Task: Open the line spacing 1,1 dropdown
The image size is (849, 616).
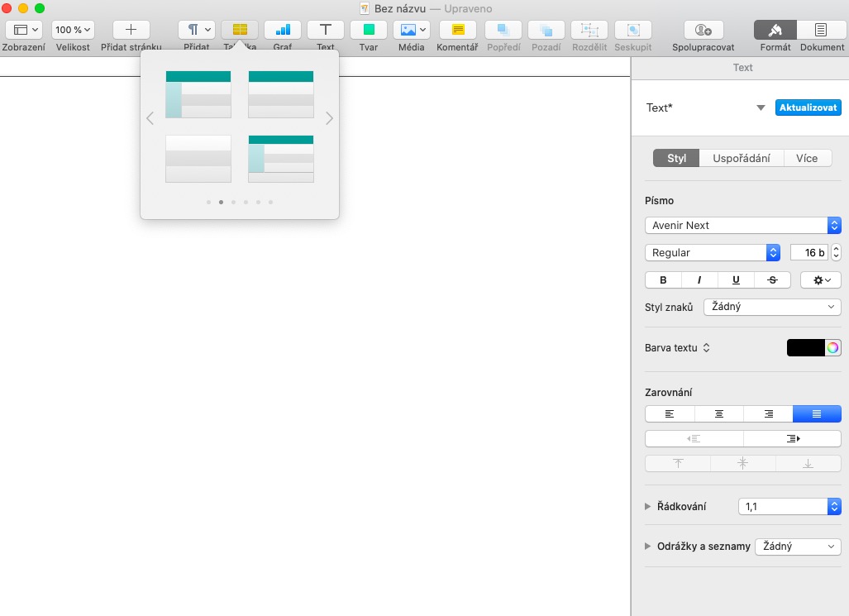Action: click(x=789, y=507)
